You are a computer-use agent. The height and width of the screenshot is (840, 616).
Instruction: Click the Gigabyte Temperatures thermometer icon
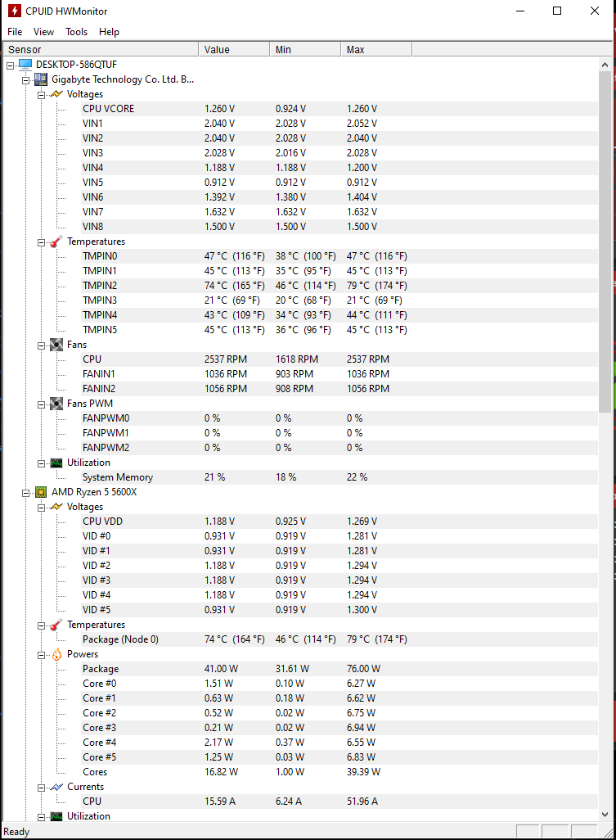[56, 242]
